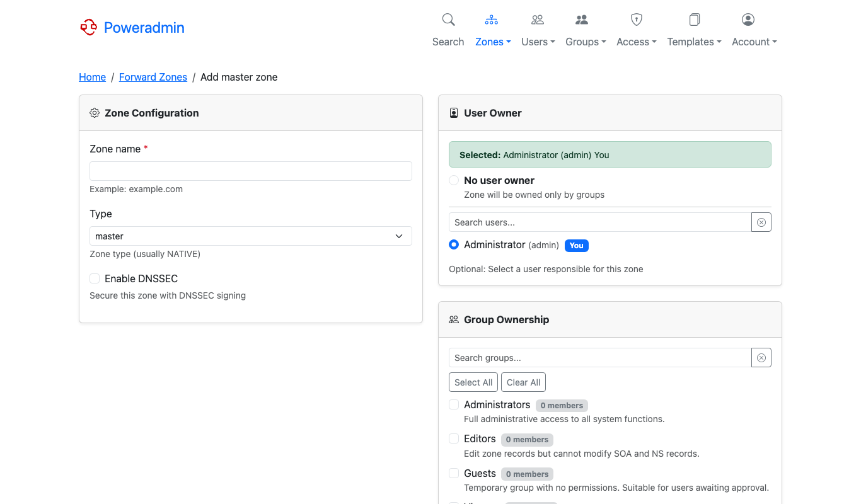Check the Administrators group checkbox
Screen dimensions: 861x504
click(454, 404)
